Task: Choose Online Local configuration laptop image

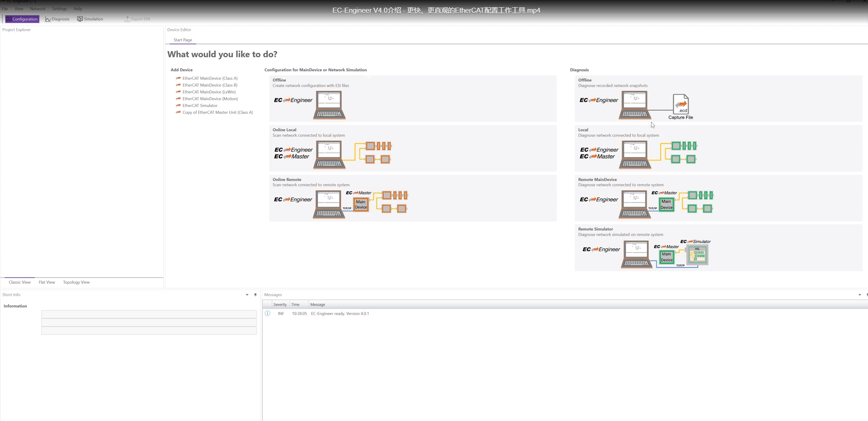Action: coord(329,155)
